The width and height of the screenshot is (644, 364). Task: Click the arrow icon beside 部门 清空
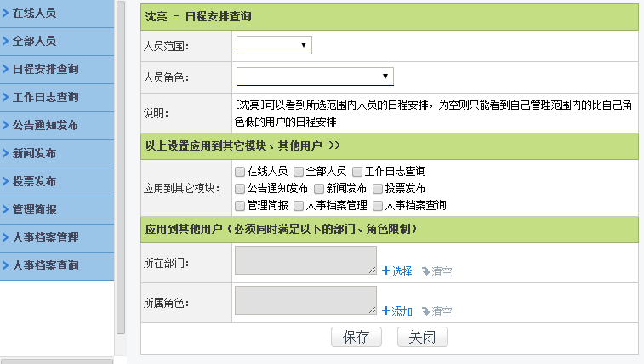(426, 271)
